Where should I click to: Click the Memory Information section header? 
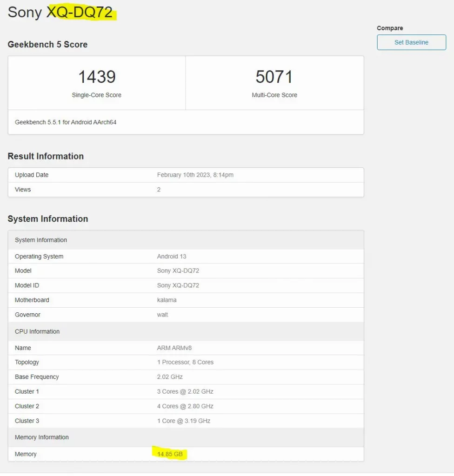point(41,437)
